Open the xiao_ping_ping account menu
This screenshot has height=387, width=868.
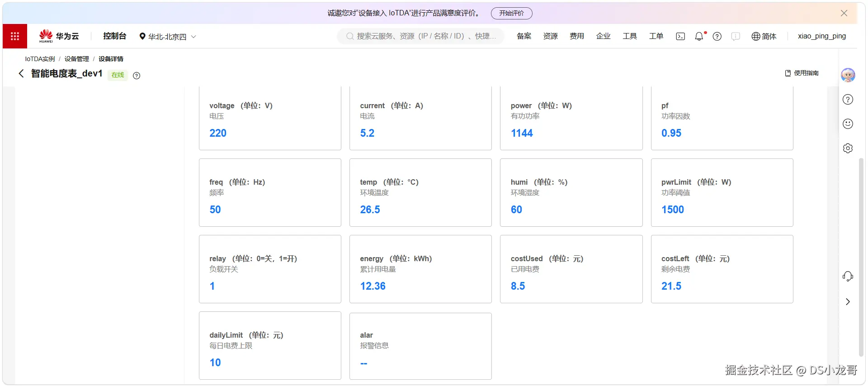(x=821, y=36)
